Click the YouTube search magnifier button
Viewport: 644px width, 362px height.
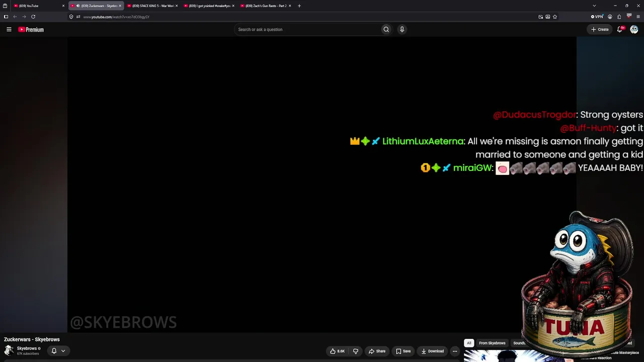386,29
